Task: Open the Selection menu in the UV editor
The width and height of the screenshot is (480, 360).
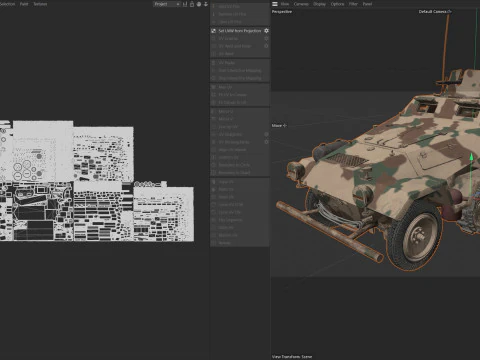Action: click(7, 4)
